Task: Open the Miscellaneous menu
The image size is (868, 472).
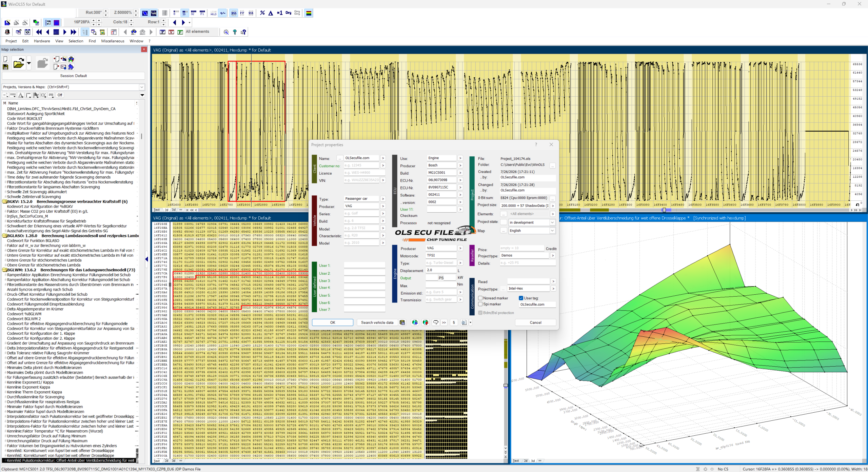Action: 113,41
